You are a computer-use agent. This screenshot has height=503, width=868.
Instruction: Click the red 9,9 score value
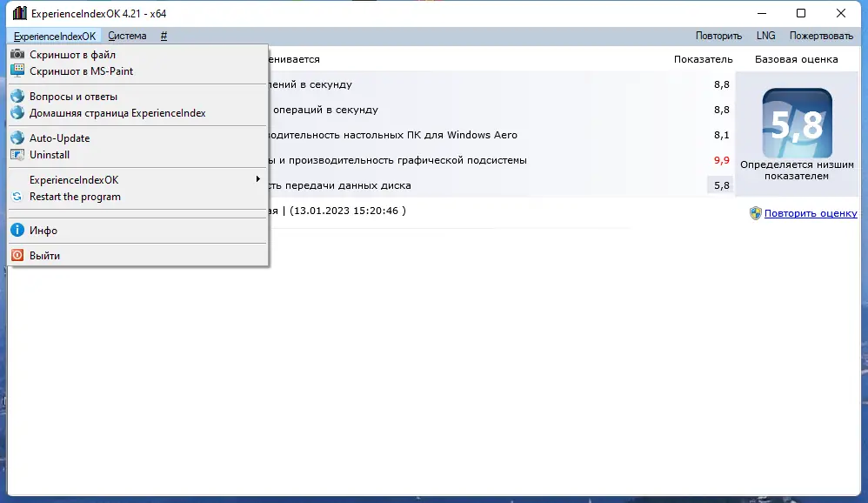pyautogui.click(x=721, y=160)
